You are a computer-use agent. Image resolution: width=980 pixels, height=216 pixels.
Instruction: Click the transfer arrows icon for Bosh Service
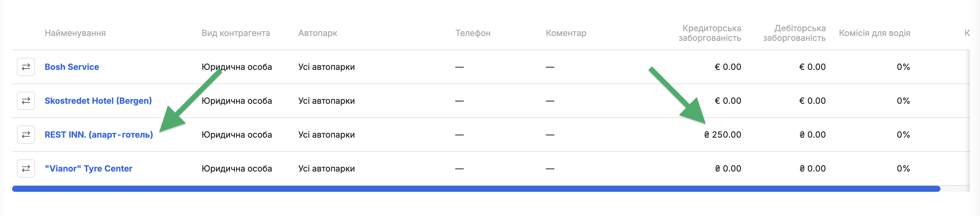point(26,67)
